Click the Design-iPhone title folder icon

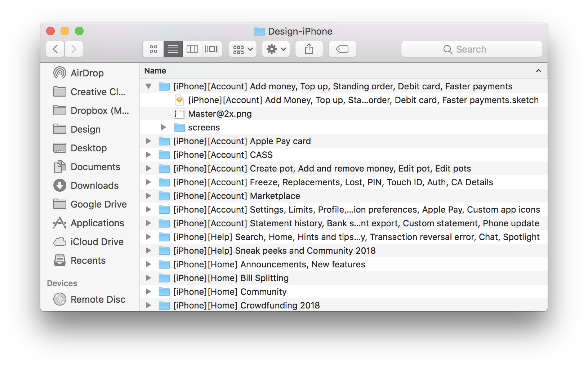[x=259, y=31]
